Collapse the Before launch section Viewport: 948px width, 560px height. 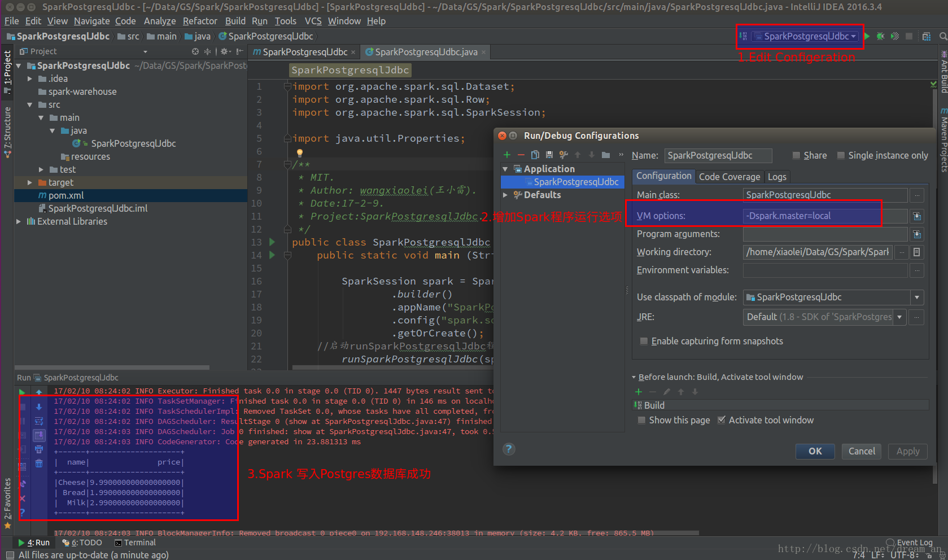click(634, 377)
